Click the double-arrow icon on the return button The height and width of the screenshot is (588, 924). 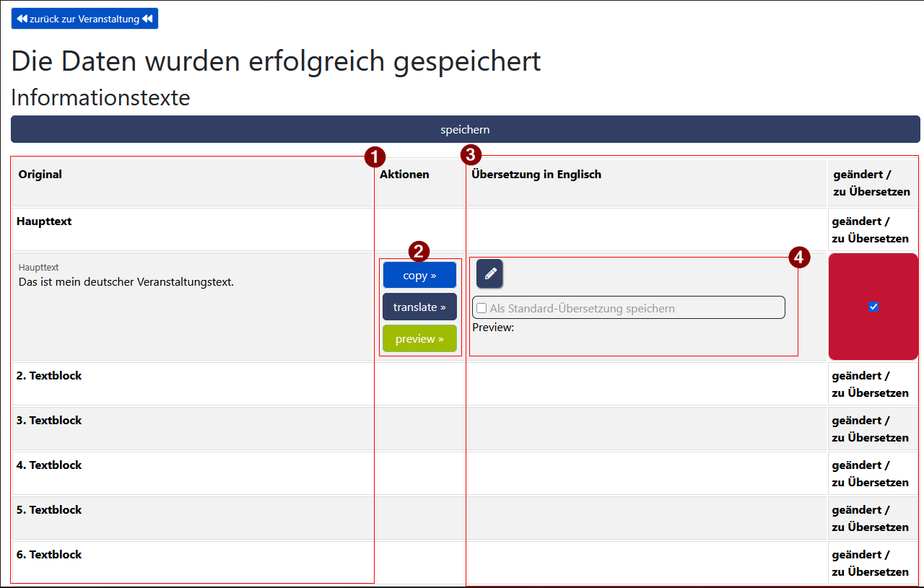(22, 18)
